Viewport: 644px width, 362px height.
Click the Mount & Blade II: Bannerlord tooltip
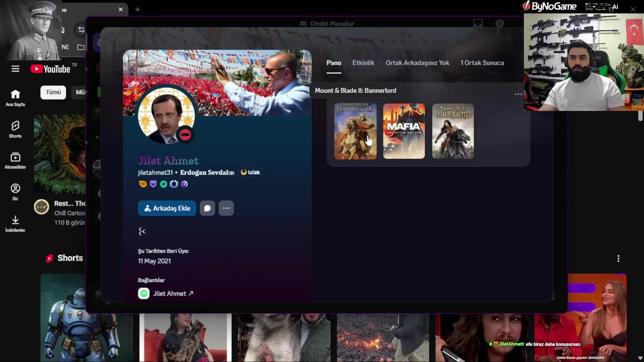click(x=355, y=90)
